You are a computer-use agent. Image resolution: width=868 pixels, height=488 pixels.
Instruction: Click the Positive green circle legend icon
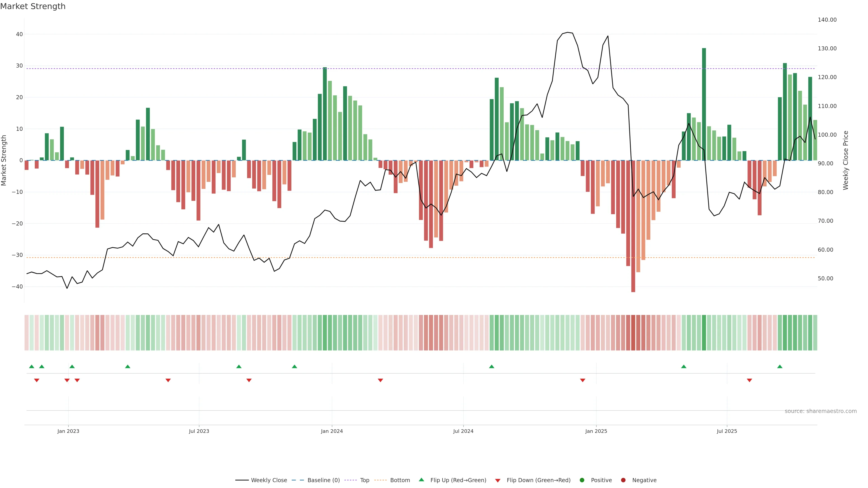point(582,480)
